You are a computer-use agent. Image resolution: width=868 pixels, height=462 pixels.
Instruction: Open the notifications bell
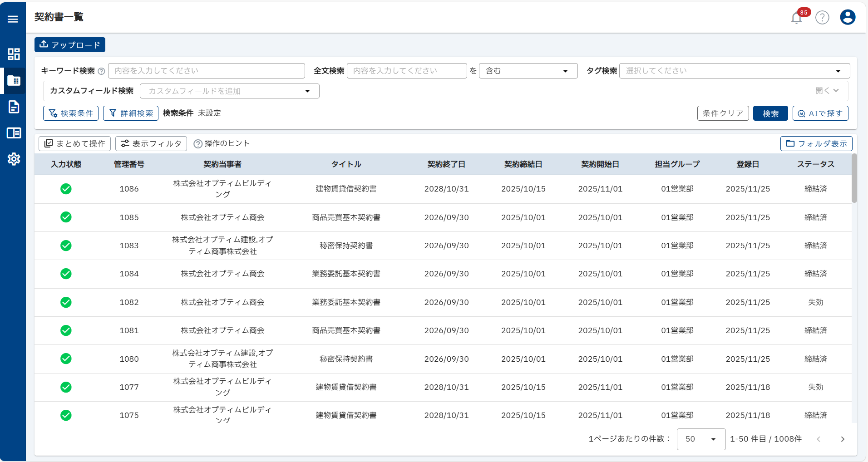point(796,18)
